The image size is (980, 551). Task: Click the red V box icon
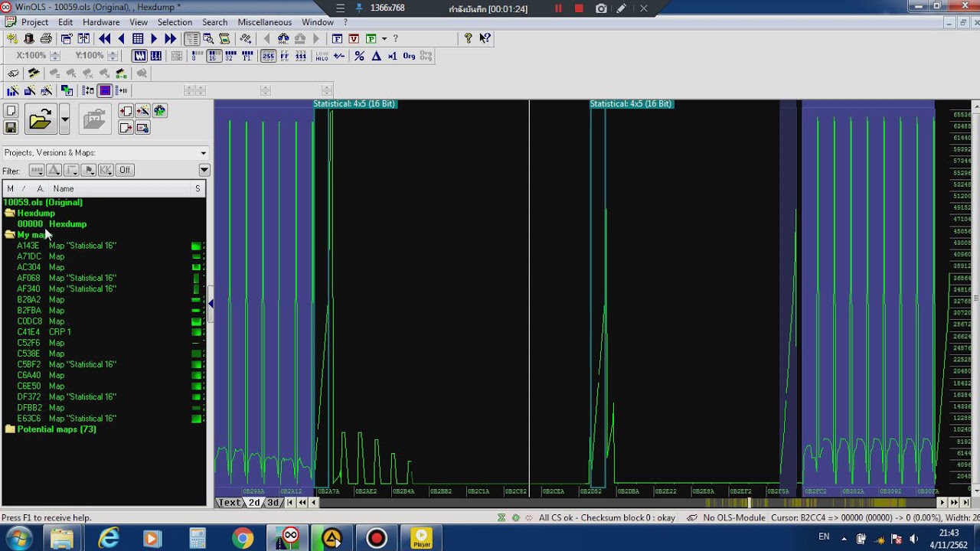[354, 38]
